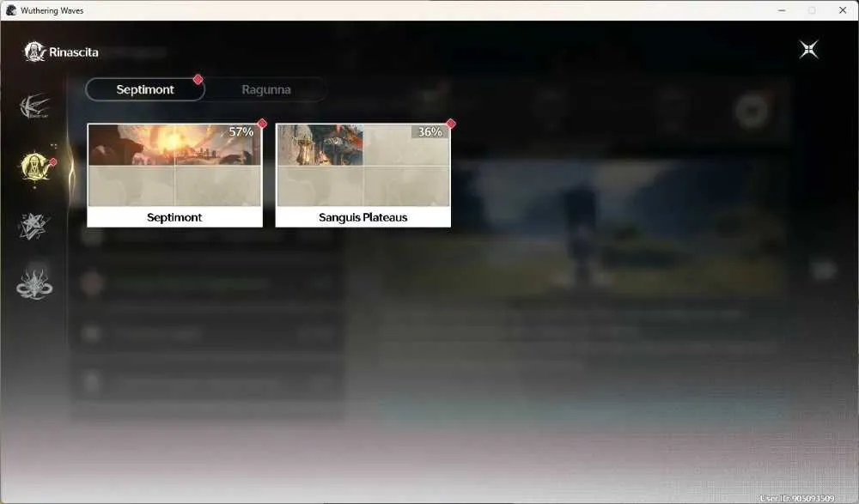The image size is (859, 504).
Task: Click the Sanguis Plateaus name label
Action: [x=363, y=217]
